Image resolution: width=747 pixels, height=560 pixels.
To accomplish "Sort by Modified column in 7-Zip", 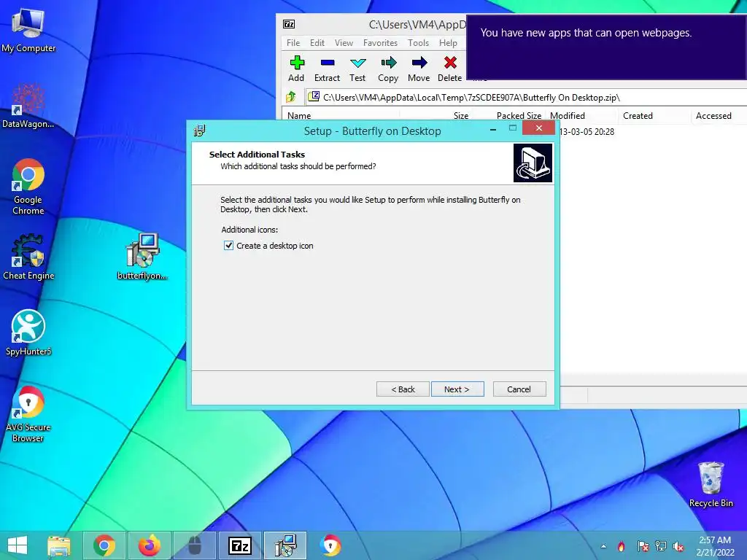I will (x=568, y=116).
